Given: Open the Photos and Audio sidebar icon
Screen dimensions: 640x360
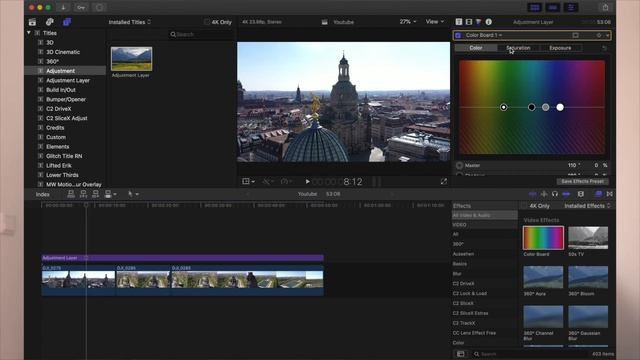Looking at the screenshot, I should click(50, 22).
